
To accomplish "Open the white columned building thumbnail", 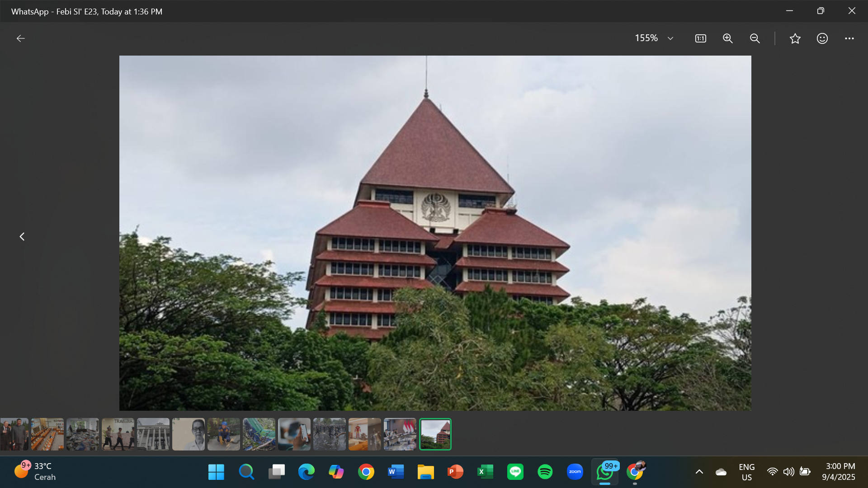I will [x=153, y=434].
